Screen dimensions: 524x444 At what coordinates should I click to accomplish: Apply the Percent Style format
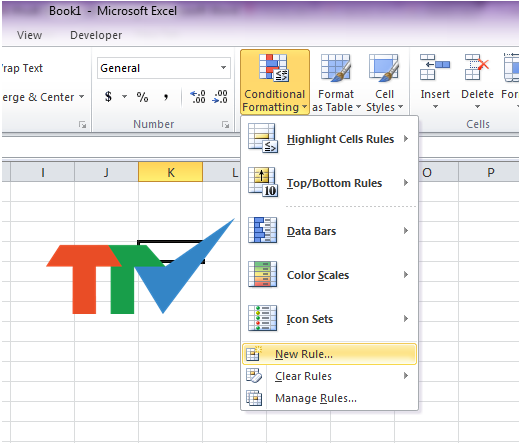(x=142, y=97)
